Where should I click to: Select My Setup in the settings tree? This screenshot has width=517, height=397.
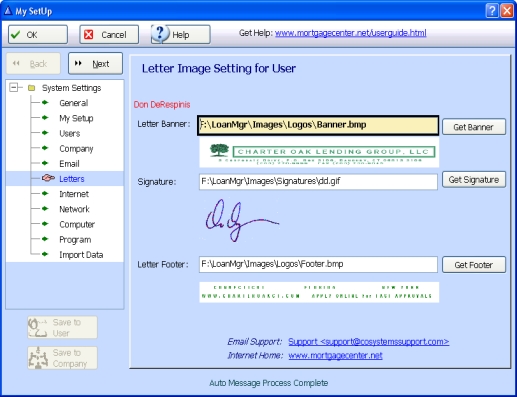(x=76, y=118)
